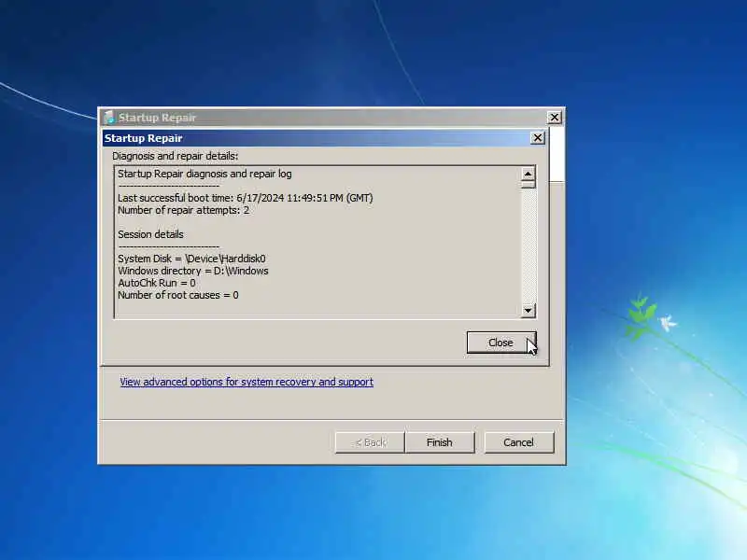The height and width of the screenshot is (560, 747).
Task: Click the 'Diagnosis and repair details:' label
Action: coord(176,156)
